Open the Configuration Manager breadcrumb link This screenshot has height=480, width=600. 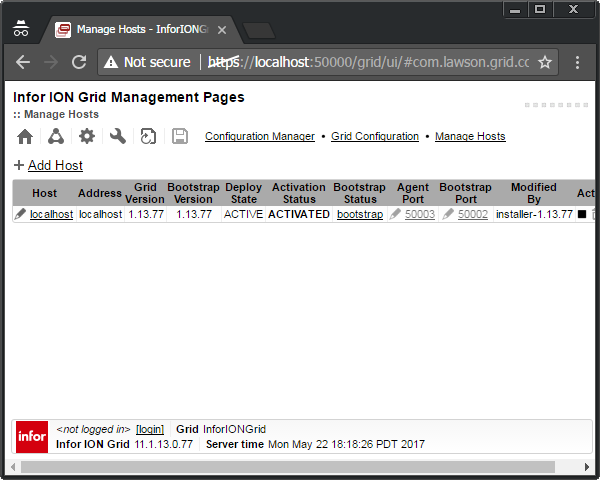(x=260, y=137)
